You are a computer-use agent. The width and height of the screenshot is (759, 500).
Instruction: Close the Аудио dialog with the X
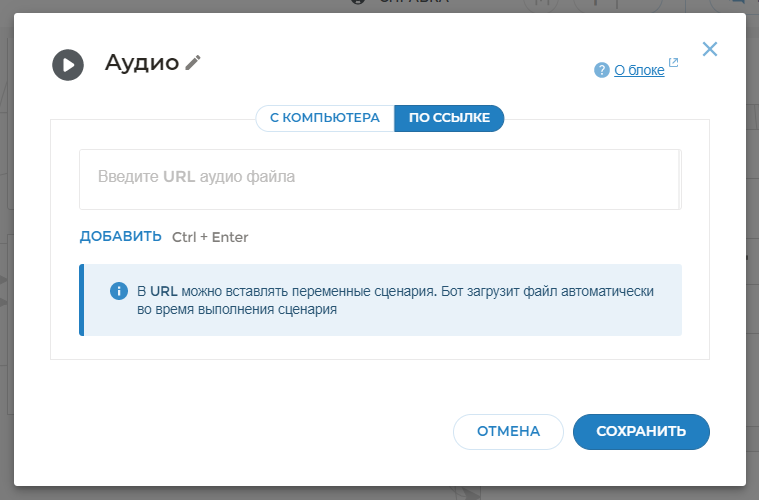pyautogui.click(x=710, y=49)
